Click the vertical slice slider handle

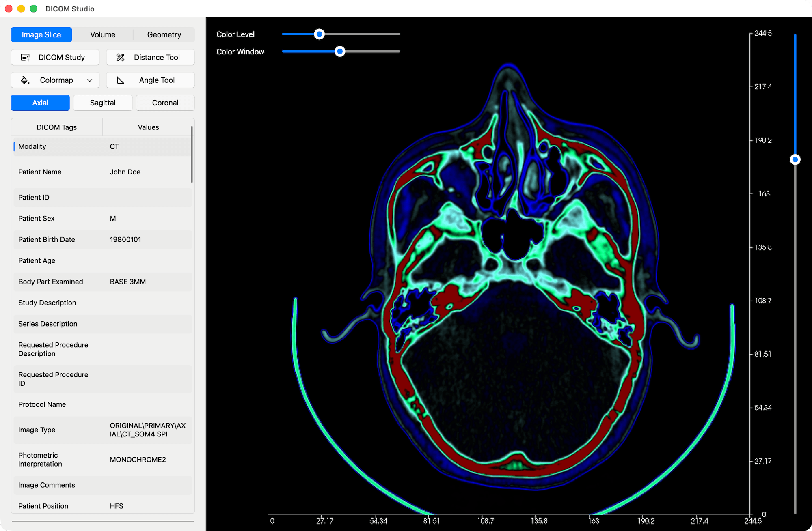point(795,159)
